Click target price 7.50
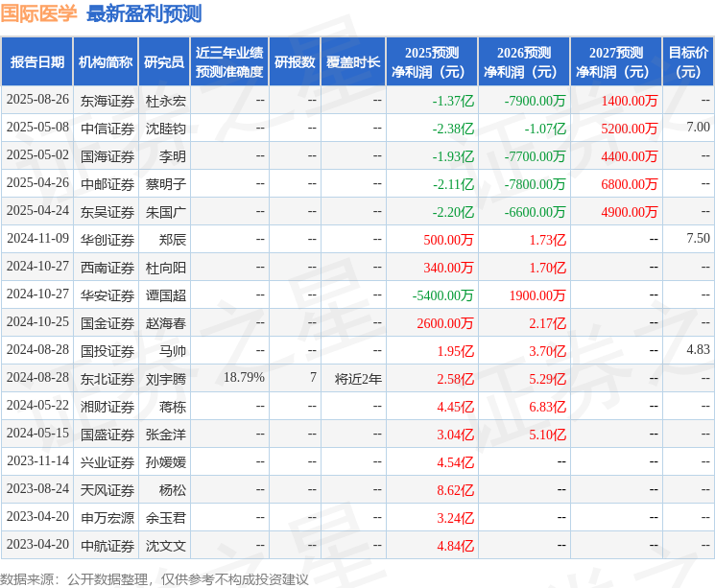Image resolution: width=715 pixels, height=588 pixels. pos(698,238)
